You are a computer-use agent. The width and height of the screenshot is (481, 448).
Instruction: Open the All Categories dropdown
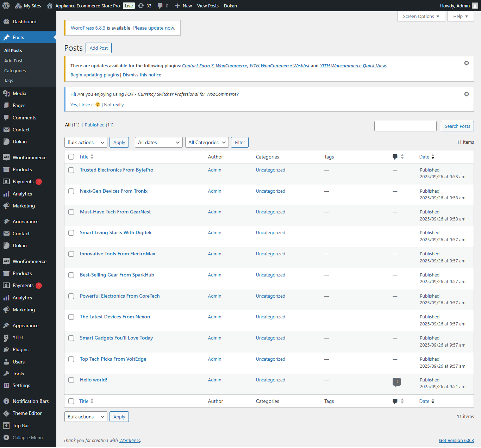point(207,142)
